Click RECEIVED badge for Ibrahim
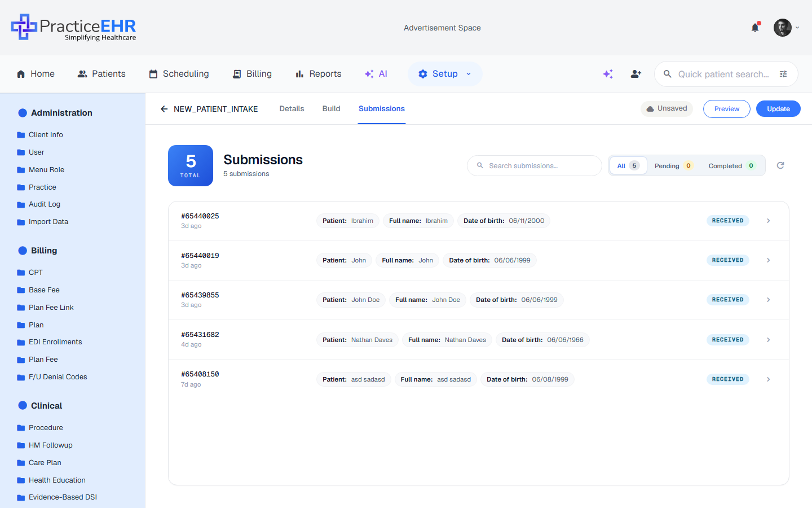Screen dimensions: 812x508 coord(727,221)
